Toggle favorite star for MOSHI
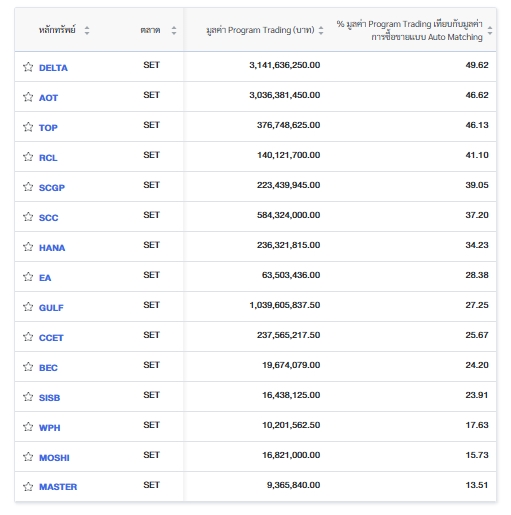The image size is (511, 515). (28, 457)
